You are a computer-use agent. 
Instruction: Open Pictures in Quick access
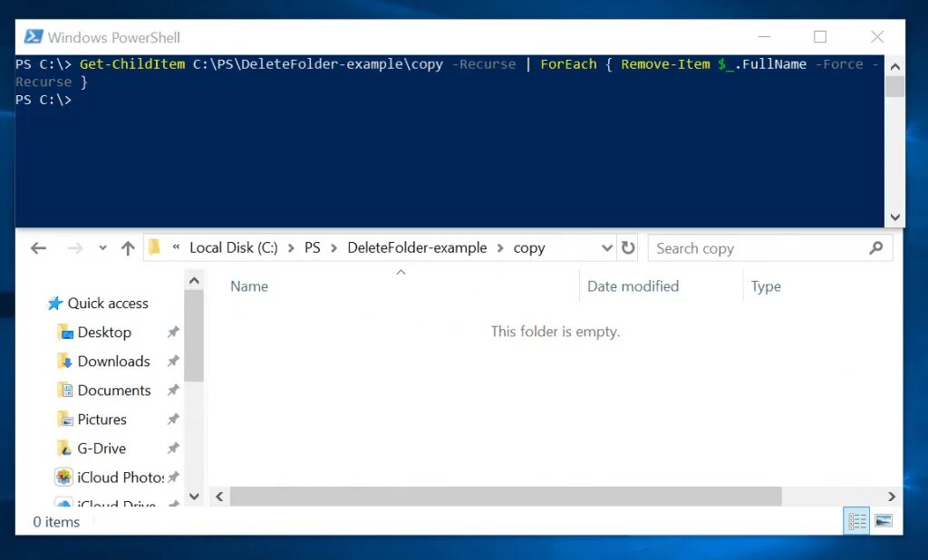tap(101, 420)
